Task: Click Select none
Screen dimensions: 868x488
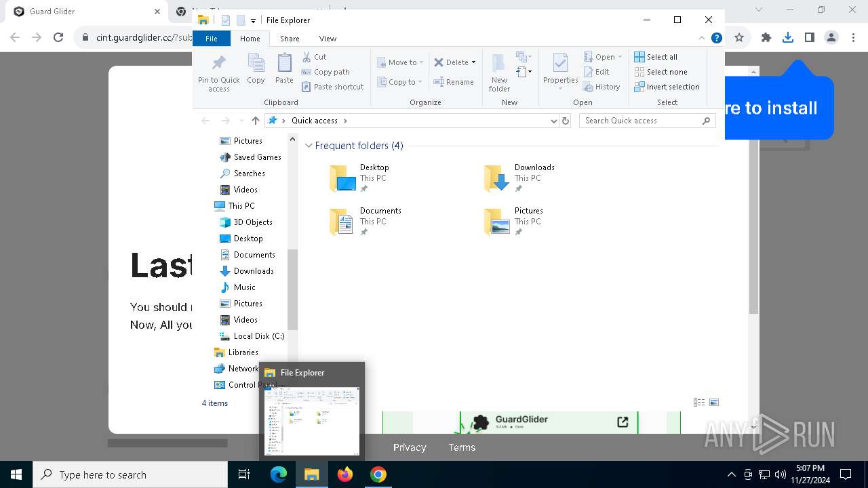Action: click(x=661, y=72)
